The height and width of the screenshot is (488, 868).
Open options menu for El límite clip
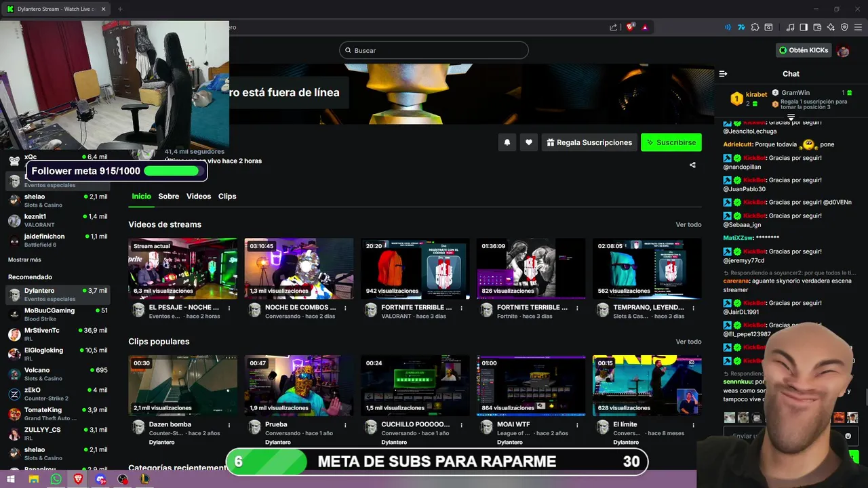pos(693,425)
